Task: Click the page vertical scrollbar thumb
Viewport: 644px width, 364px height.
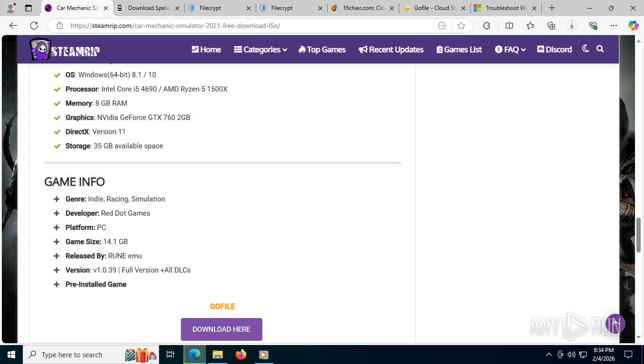Action: 639,235
